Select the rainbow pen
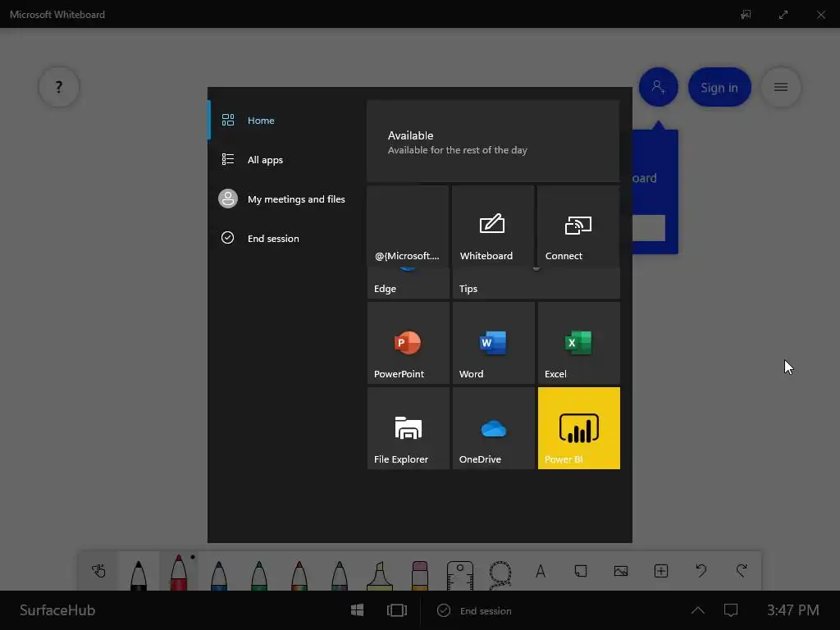The height and width of the screenshot is (630, 840). point(299,574)
